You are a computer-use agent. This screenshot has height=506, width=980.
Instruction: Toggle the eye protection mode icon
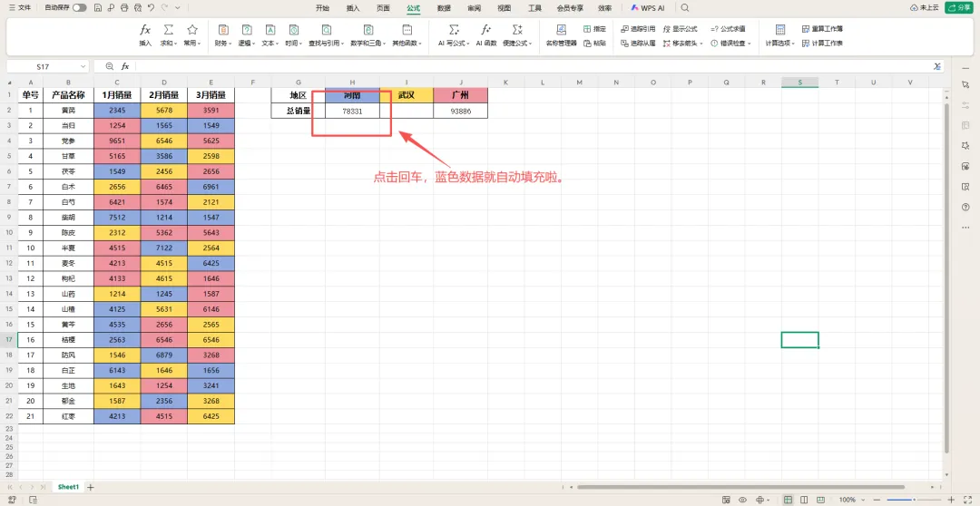(742, 500)
